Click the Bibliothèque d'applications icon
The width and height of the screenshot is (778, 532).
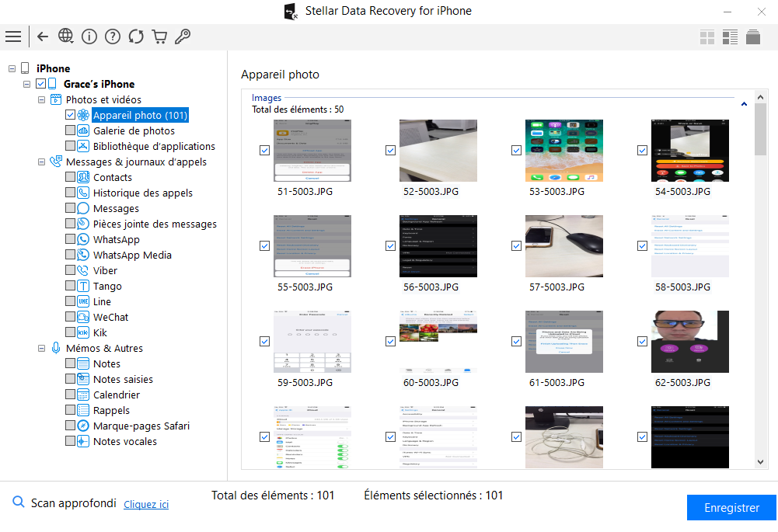(x=83, y=146)
